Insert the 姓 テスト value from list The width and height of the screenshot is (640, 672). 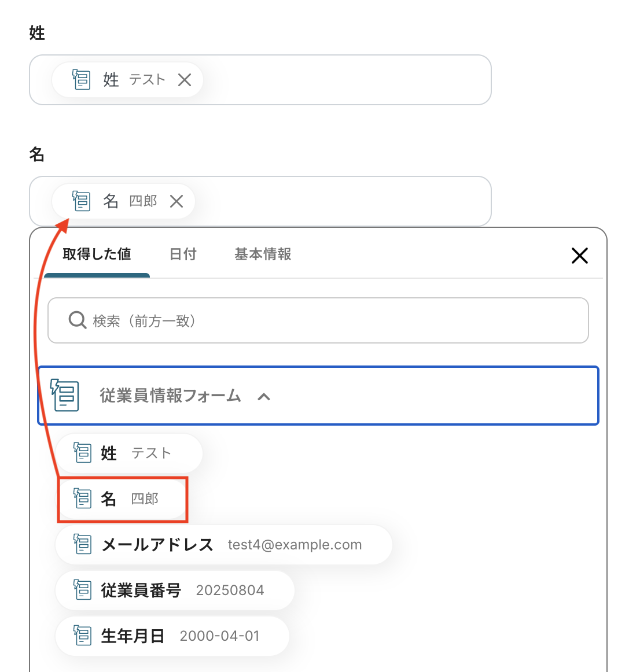click(128, 453)
